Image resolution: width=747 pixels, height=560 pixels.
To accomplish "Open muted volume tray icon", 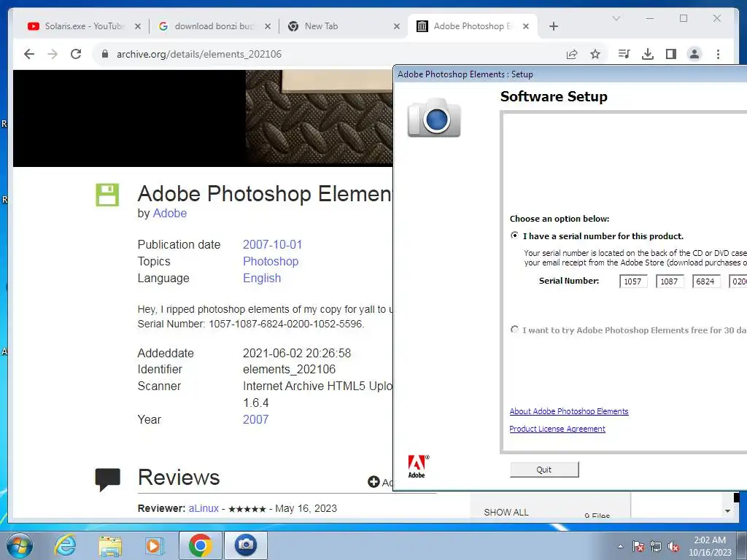I will click(x=673, y=546).
